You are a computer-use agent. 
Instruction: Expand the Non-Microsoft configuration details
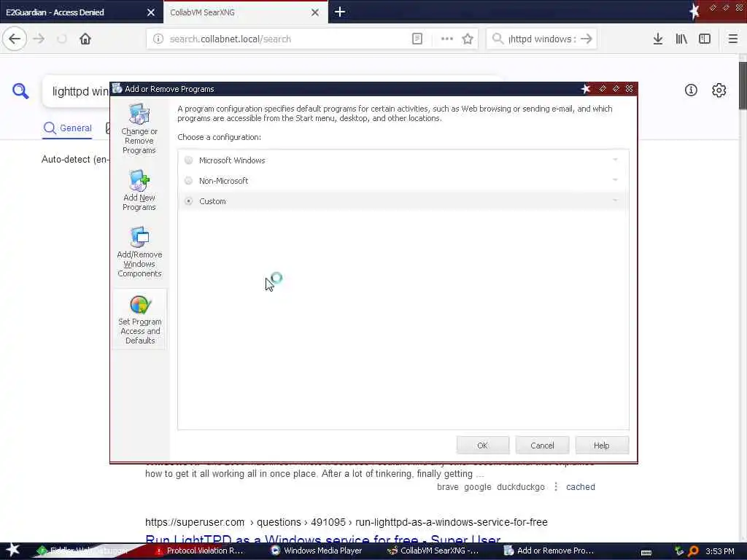615,181
